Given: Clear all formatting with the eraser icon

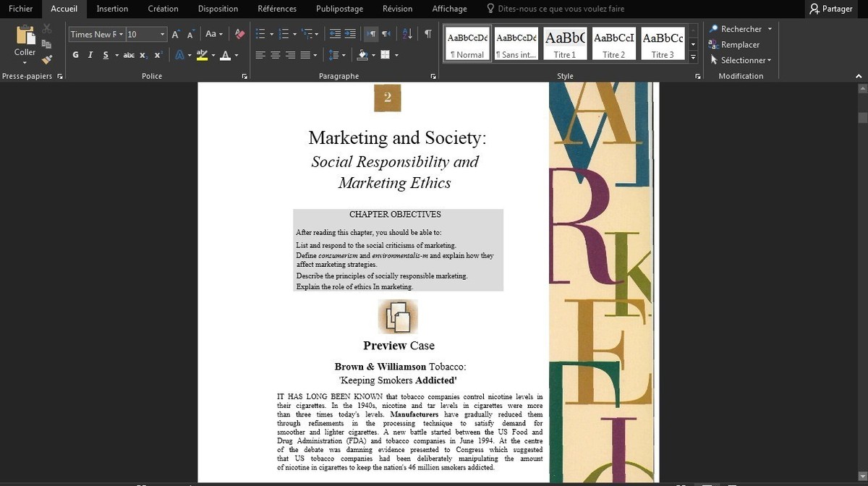Looking at the screenshot, I should 239,34.
